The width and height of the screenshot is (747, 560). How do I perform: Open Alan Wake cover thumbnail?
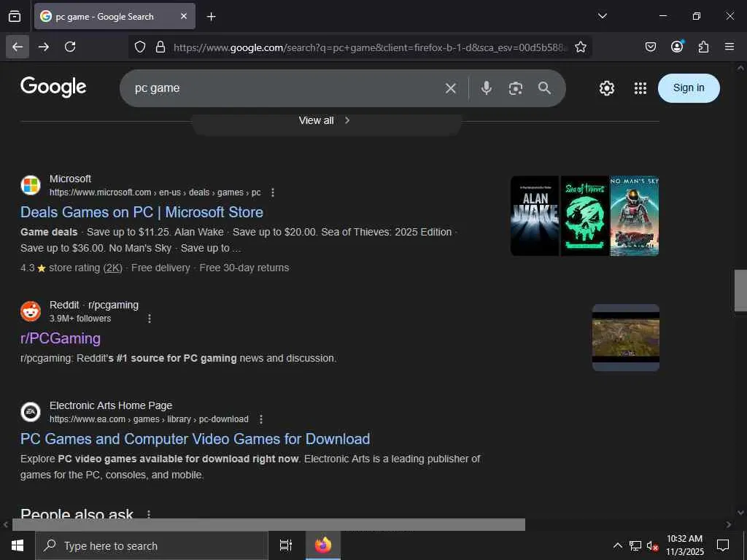(535, 216)
